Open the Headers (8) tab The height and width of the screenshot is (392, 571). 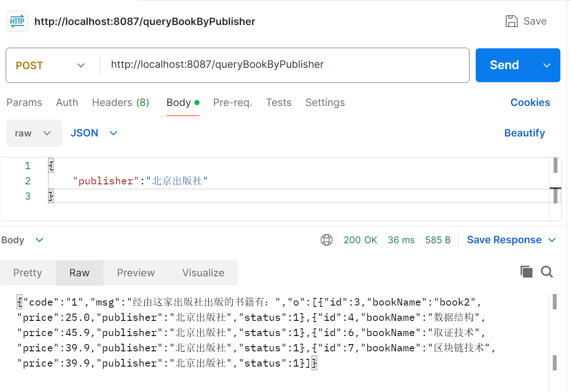[120, 103]
